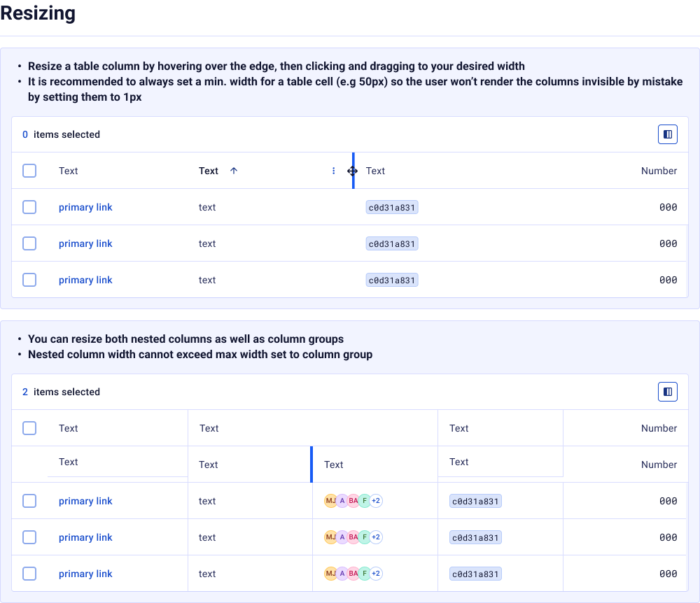Screen dimensions: 700x603
Task: Check the second row checkbox in first table
Action: click(29, 243)
